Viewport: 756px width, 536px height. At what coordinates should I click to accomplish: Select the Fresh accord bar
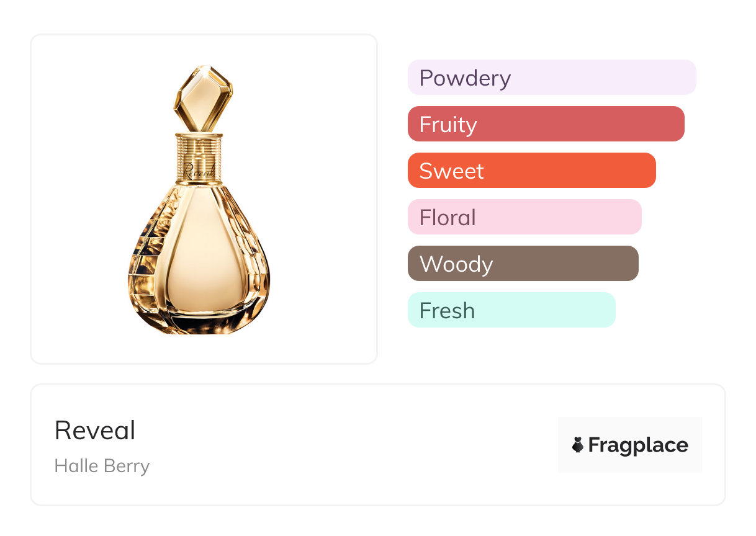[511, 310]
